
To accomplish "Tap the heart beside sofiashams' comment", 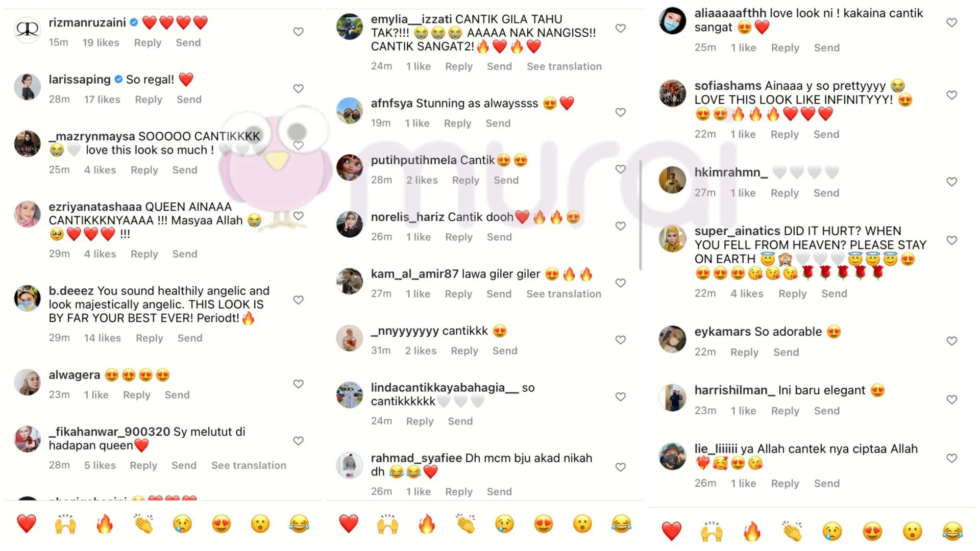I will tap(952, 95).
